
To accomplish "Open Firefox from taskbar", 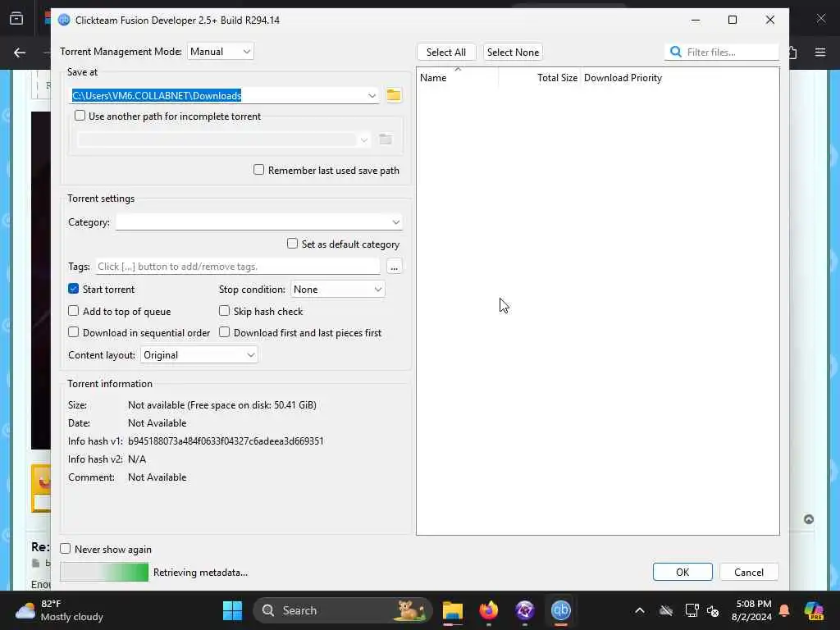I will 489,610.
